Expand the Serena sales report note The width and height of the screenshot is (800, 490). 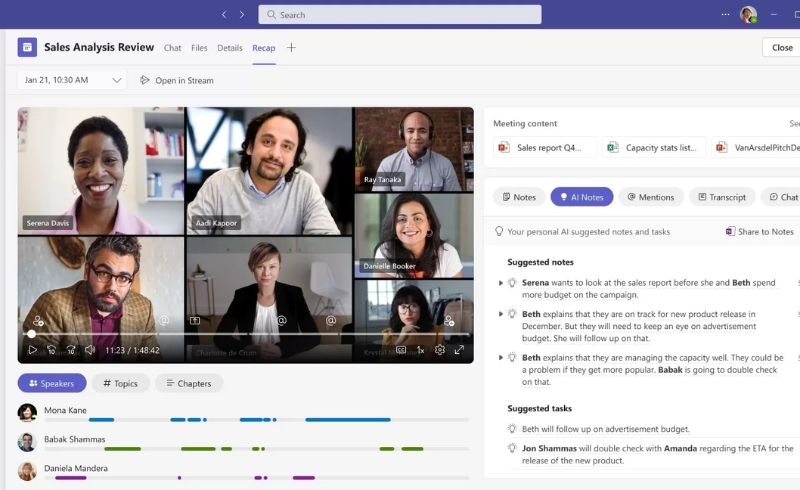pyautogui.click(x=501, y=283)
